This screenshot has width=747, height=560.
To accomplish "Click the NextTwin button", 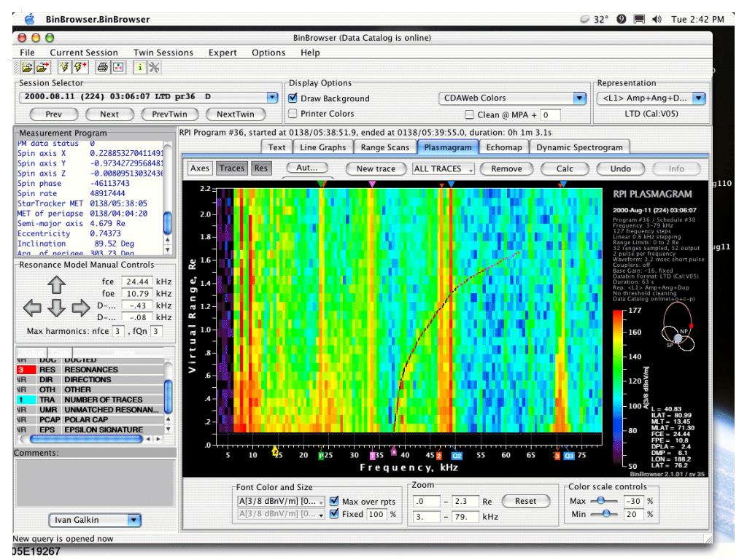I will 236,114.
